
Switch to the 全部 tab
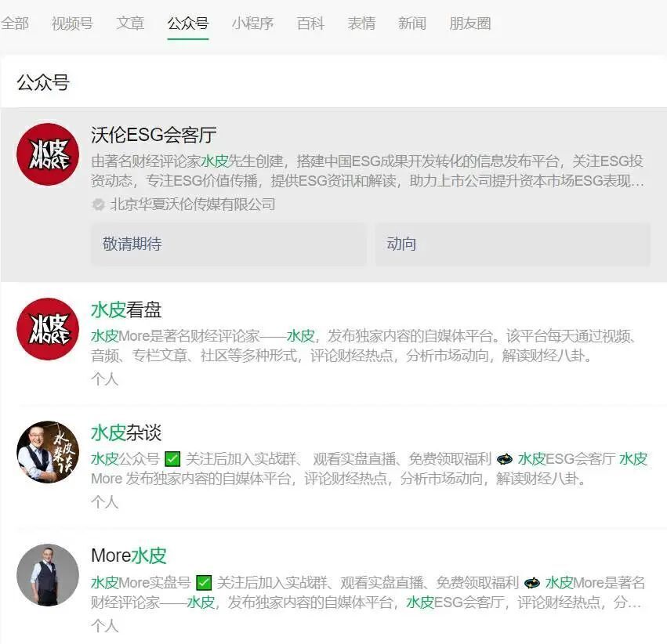click(14, 24)
